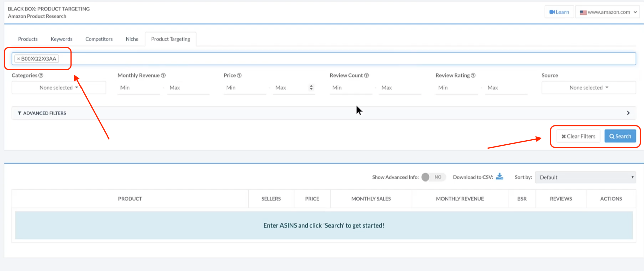
Task: Click the Monthly Revenue help icon
Action: point(163,75)
